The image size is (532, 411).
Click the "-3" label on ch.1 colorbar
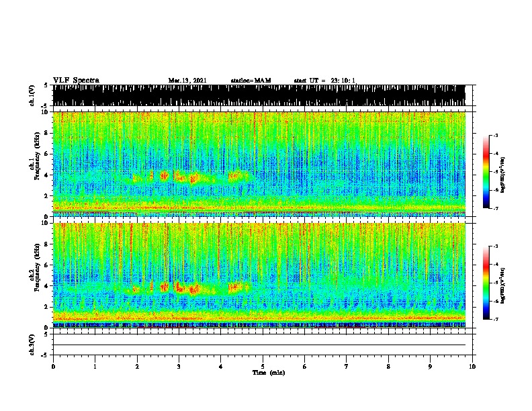[495, 135]
